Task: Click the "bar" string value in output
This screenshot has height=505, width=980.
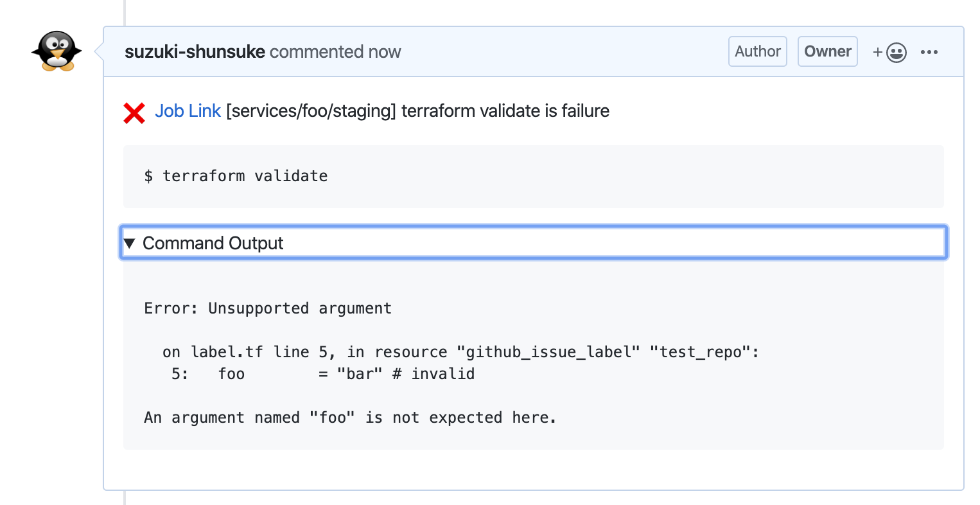Action: tap(360, 374)
